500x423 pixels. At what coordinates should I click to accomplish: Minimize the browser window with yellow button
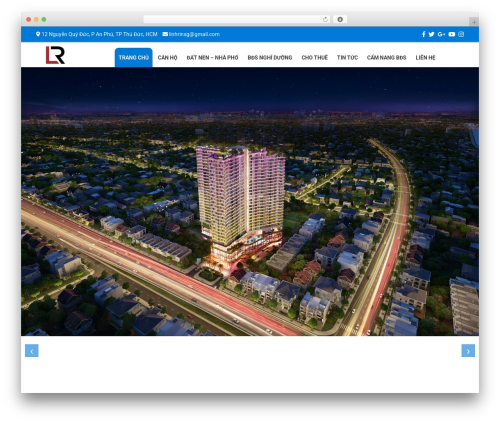pyautogui.click(x=36, y=19)
